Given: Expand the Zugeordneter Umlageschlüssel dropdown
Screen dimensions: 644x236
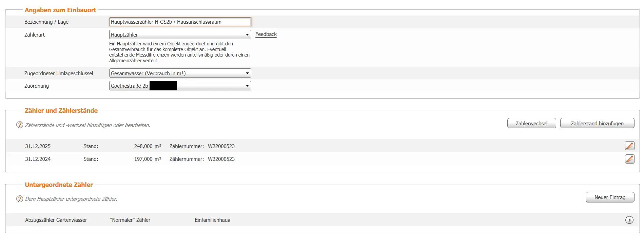Looking at the screenshot, I should 180,73.
